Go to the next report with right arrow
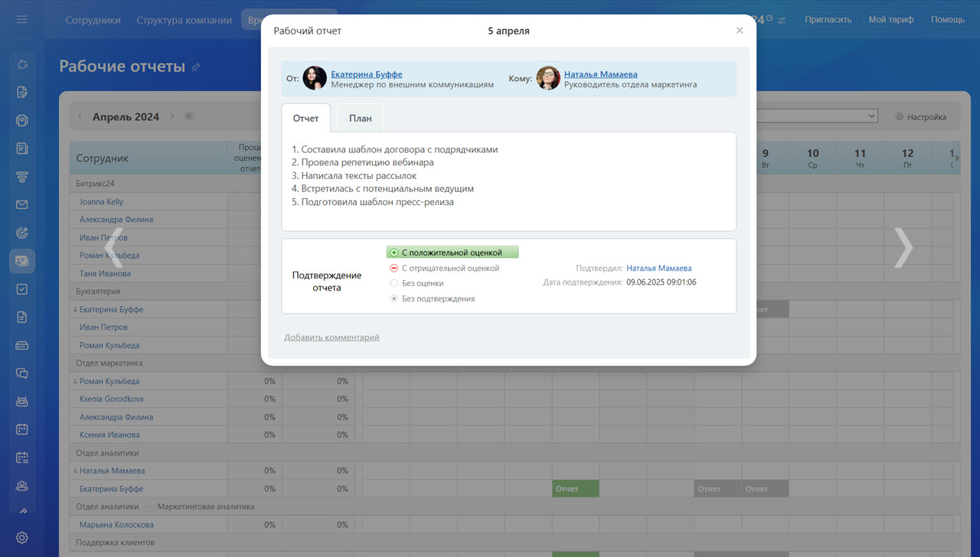 tap(903, 248)
